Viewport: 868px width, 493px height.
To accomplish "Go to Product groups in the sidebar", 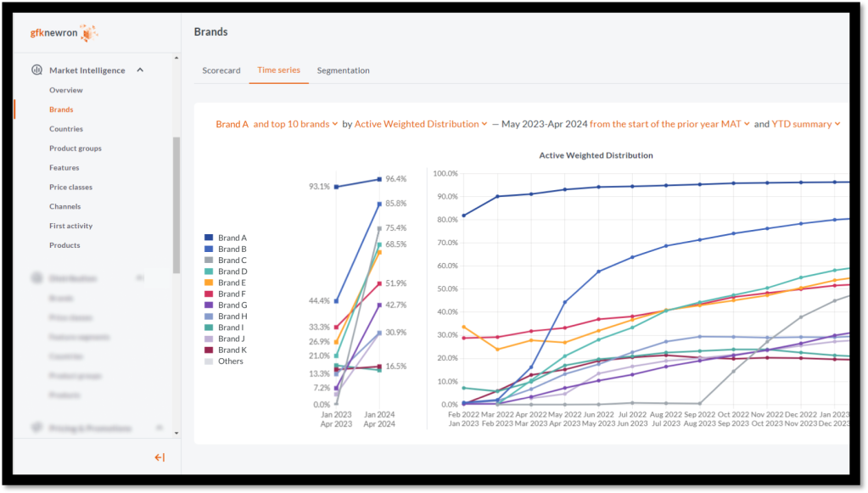I will [76, 148].
